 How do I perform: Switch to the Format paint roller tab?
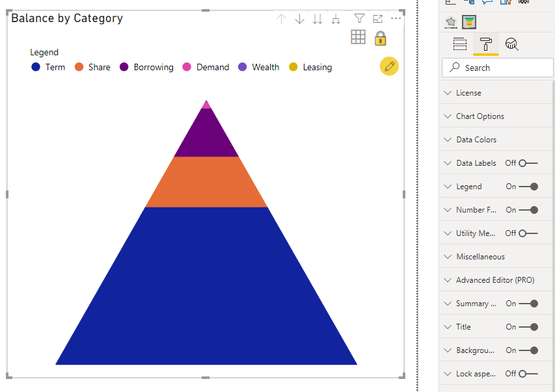point(485,44)
